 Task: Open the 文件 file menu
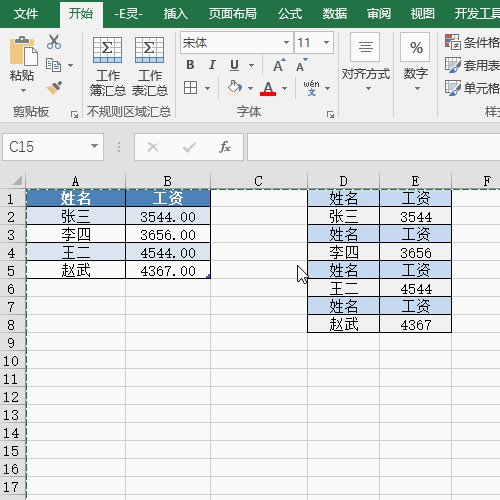pos(26,14)
